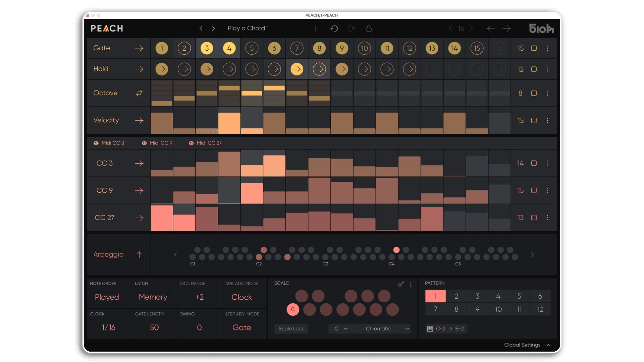644x362 pixels.
Task: Select pattern 10
Action: (x=498, y=309)
